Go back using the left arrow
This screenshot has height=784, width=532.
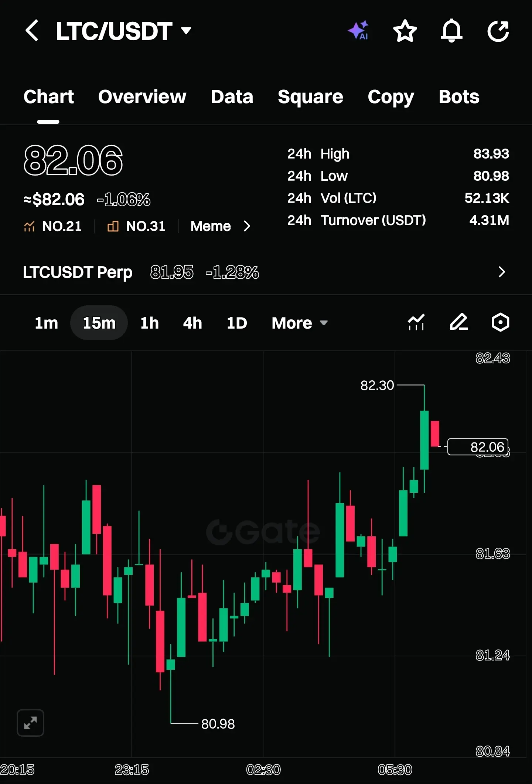pyautogui.click(x=32, y=31)
